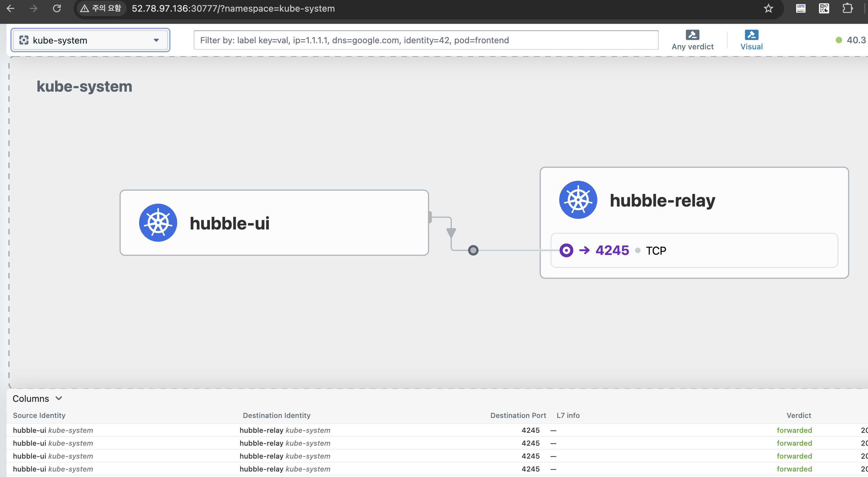Click the QR code extension icon
868x477 pixels.
tap(824, 8)
